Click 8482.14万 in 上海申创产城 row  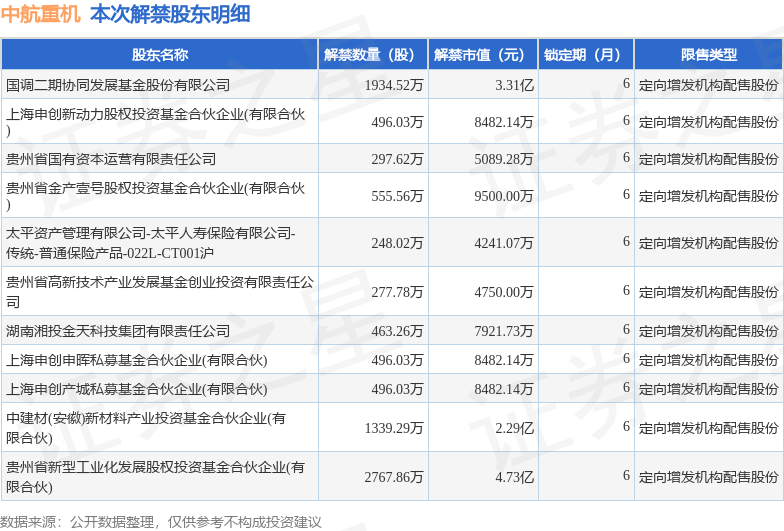point(504,389)
